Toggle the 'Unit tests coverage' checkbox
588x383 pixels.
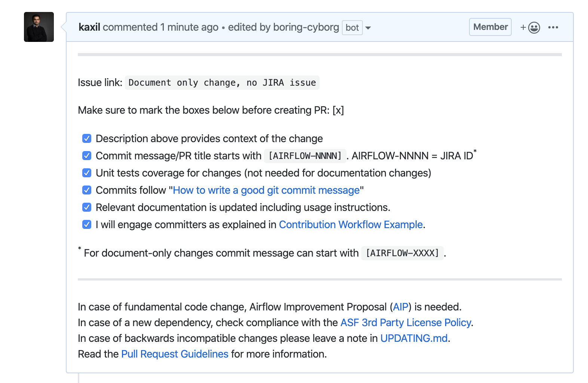coord(87,173)
